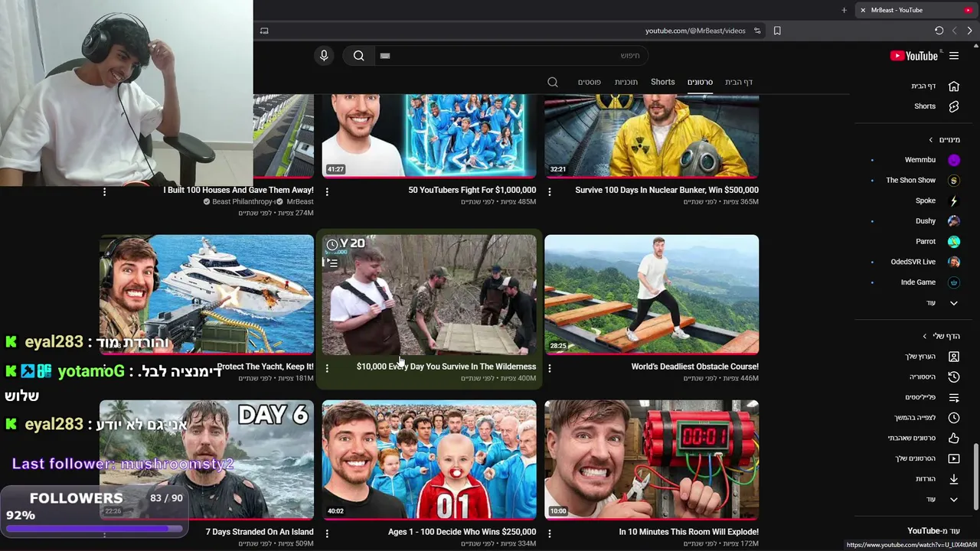
Task: Go forward with the browser forward arrow
Action: pos(969,31)
